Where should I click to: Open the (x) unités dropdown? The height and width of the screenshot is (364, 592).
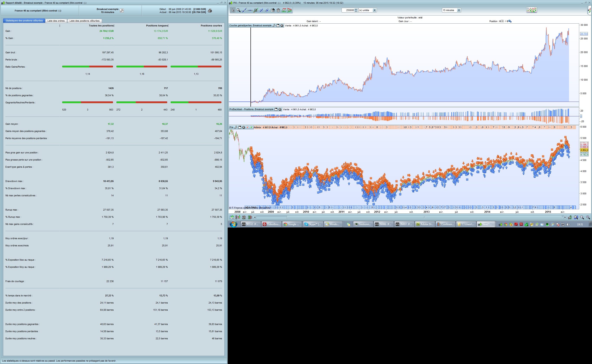[374, 10]
